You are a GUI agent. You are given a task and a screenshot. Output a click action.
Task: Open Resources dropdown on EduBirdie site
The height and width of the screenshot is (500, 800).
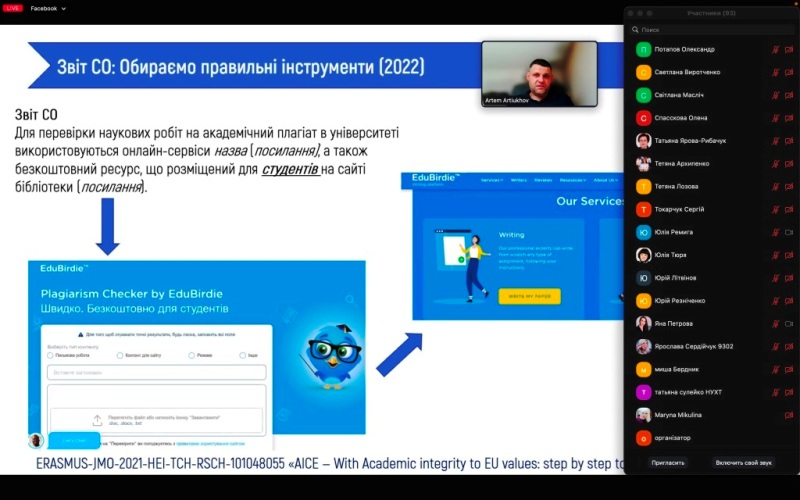(x=572, y=180)
